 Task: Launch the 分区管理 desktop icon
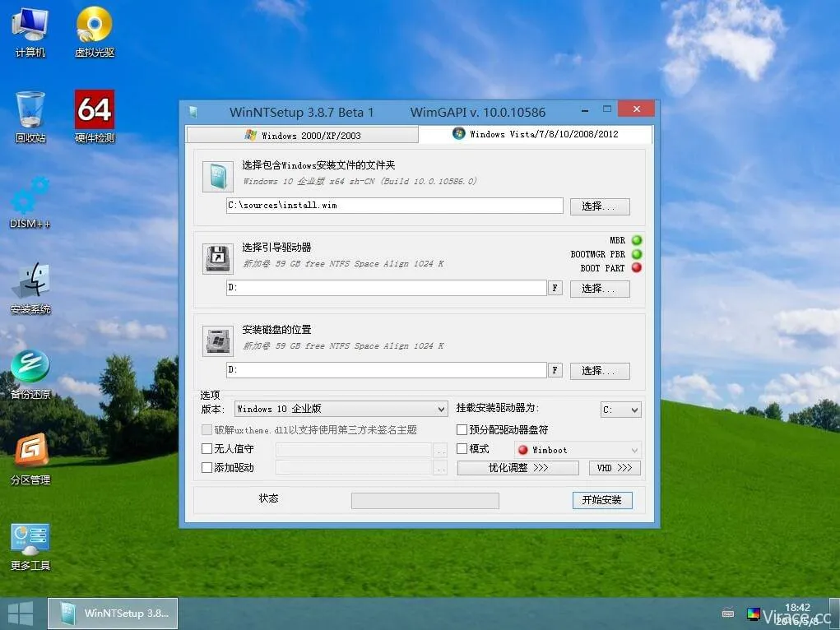tap(30, 460)
